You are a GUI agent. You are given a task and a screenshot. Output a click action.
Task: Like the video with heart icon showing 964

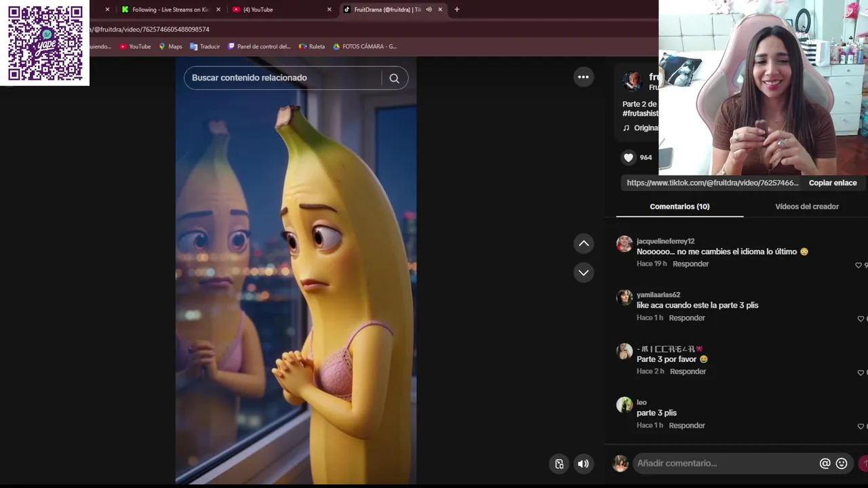point(629,157)
